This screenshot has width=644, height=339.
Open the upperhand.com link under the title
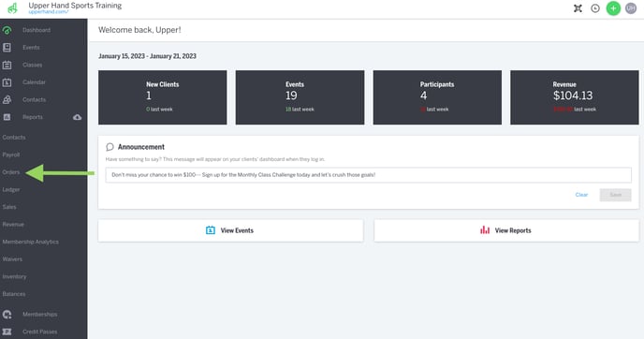pos(49,12)
